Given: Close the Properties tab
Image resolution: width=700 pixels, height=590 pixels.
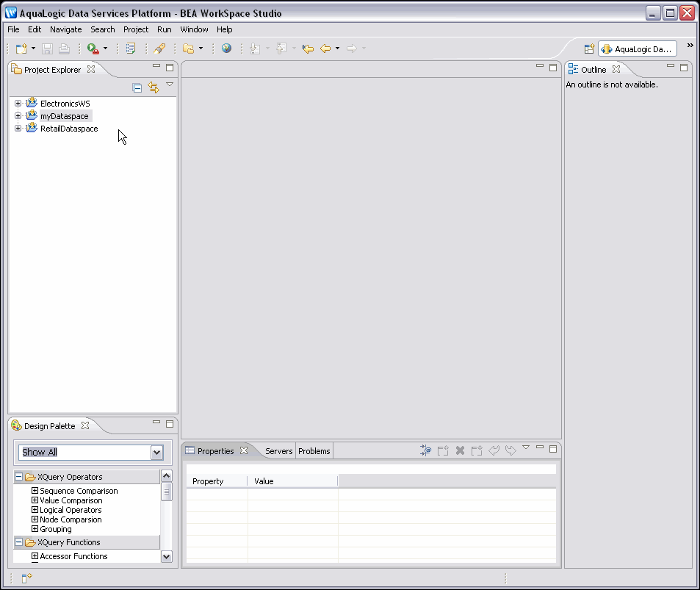Looking at the screenshot, I should 244,450.
